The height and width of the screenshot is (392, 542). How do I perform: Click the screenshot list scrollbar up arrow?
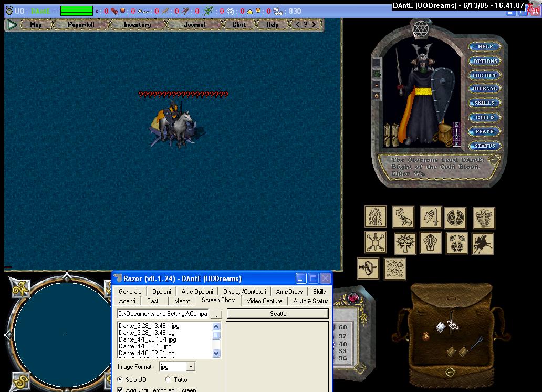tap(216, 326)
